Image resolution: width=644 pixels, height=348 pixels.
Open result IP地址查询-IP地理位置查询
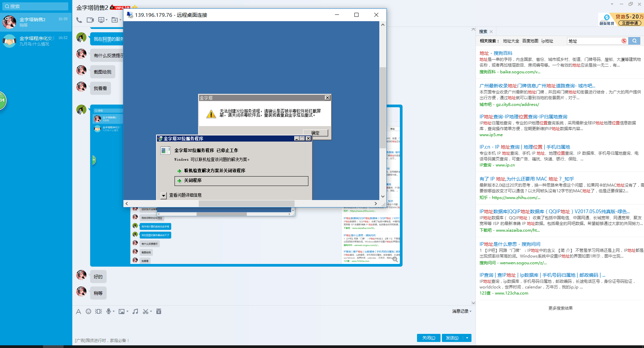tap(523, 117)
